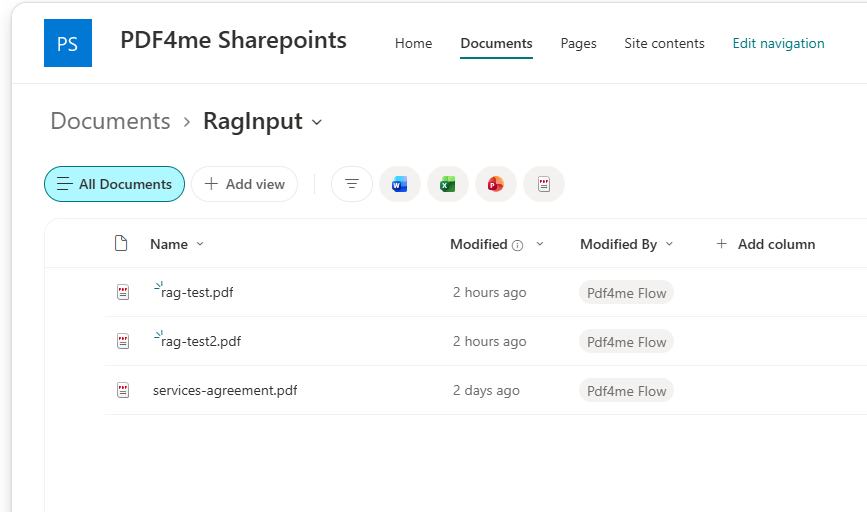The image size is (867, 512).
Task: Click the Modified column info icon
Action: point(518,245)
